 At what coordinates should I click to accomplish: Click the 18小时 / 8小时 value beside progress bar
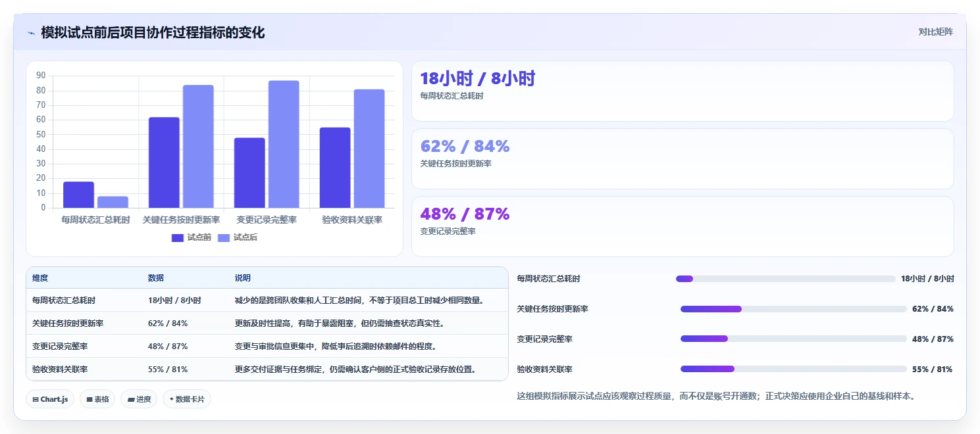927,279
